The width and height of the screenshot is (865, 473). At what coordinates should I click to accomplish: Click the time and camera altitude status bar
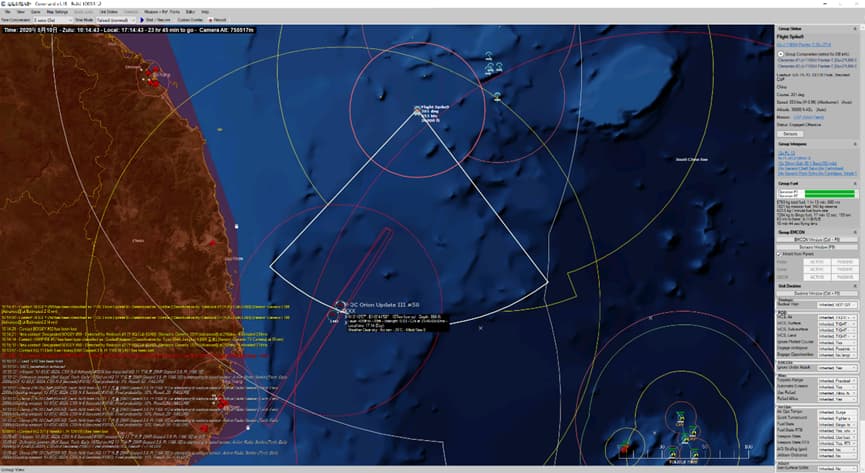[129, 30]
